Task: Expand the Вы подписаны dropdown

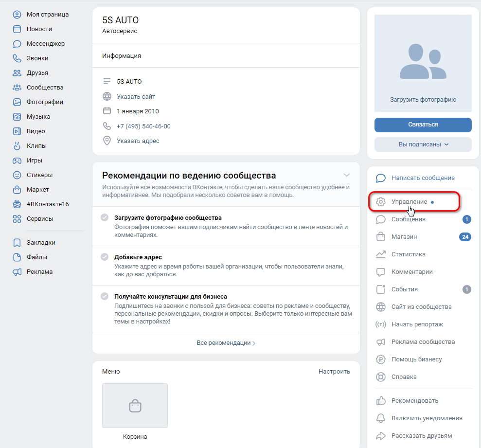Action: 423,144
